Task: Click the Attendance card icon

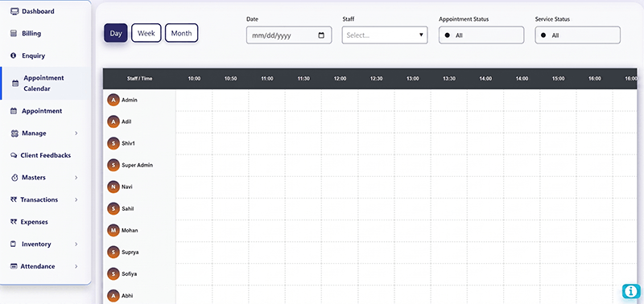Action: click(x=14, y=266)
